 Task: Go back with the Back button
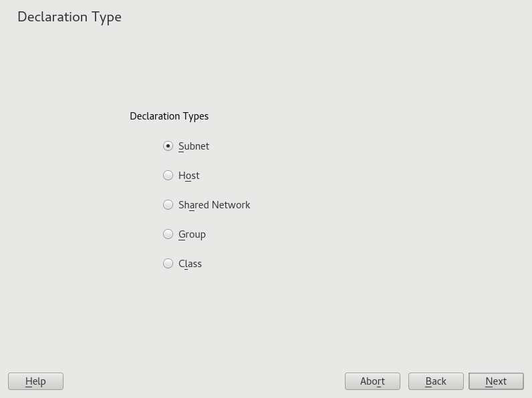click(436, 381)
